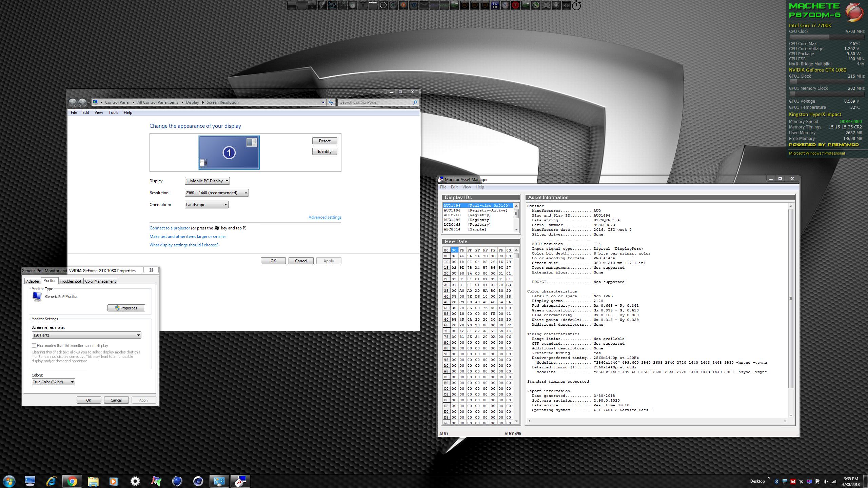
Task: Open the Colors dropdown (True Color 32 bit)
Action: pos(53,382)
